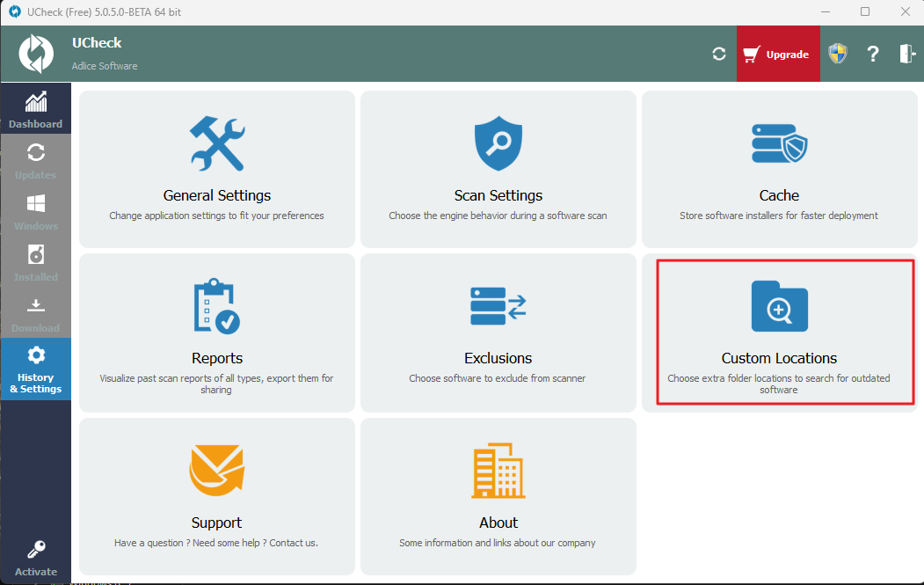Image resolution: width=924 pixels, height=585 pixels.
Task: Click the Support envelope icon
Action: (x=217, y=470)
